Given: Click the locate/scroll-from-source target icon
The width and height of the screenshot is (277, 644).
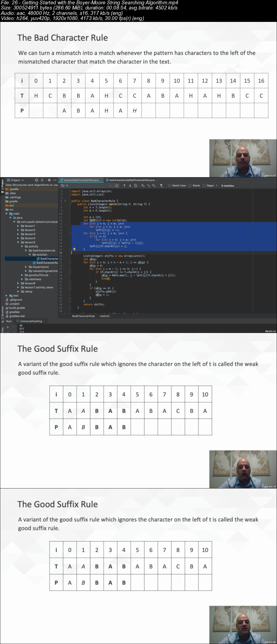Looking at the screenshot, I should pos(37,180).
